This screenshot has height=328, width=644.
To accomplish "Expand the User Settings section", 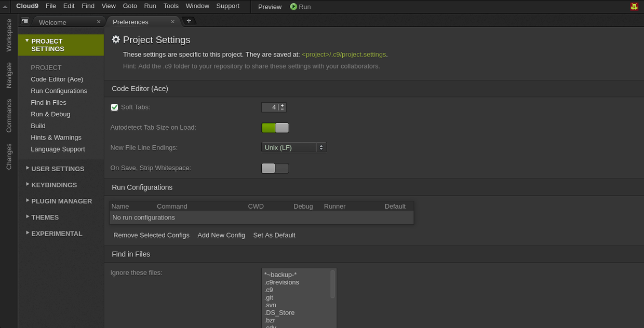I will point(57,169).
